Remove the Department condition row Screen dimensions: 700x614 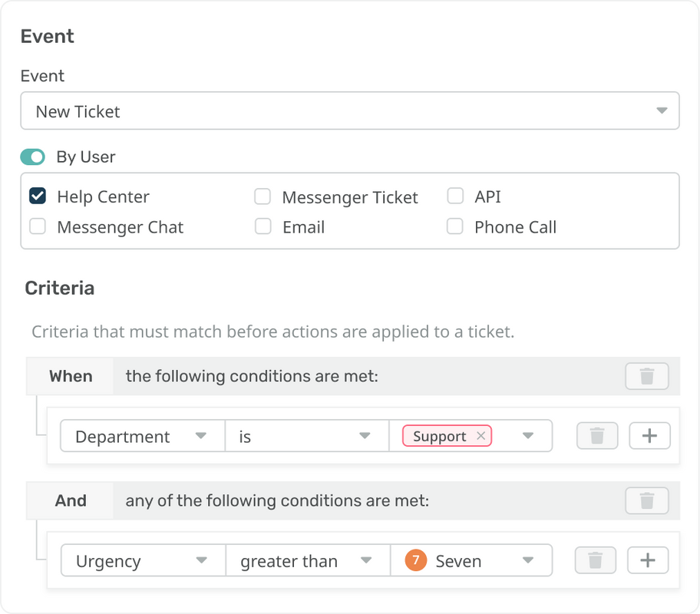point(597,435)
